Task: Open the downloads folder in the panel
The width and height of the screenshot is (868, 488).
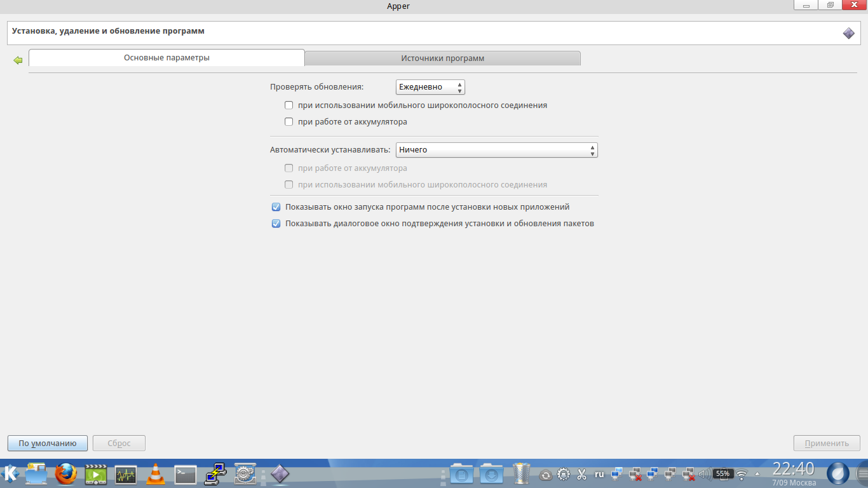Action: [x=492, y=473]
